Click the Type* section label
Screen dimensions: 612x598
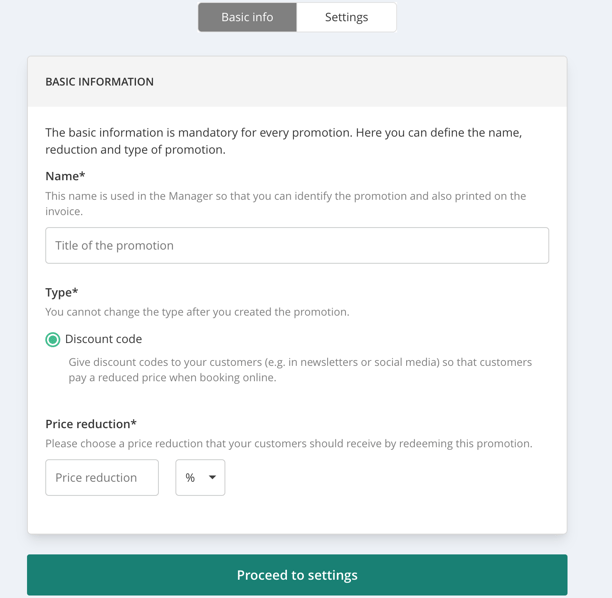(x=61, y=292)
